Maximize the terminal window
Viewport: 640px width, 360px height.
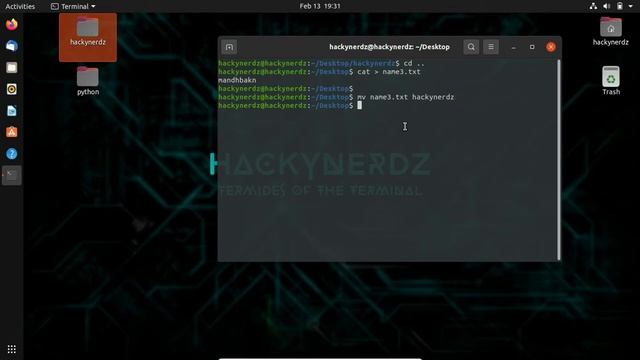click(x=532, y=47)
